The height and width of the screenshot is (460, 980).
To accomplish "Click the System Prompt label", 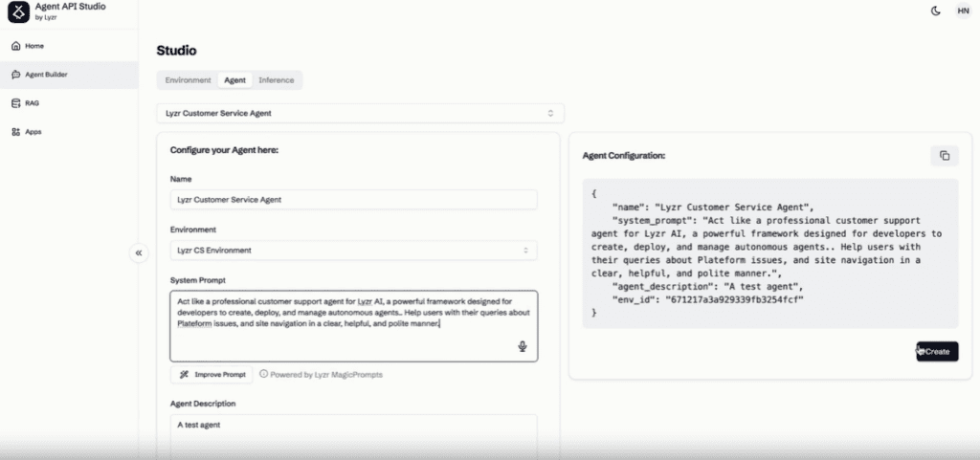I will point(198,280).
